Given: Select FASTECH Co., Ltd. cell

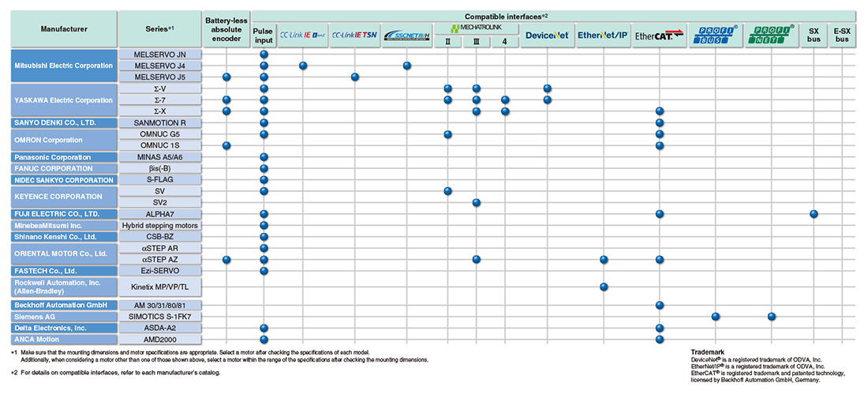Looking at the screenshot, I should [64, 271].
